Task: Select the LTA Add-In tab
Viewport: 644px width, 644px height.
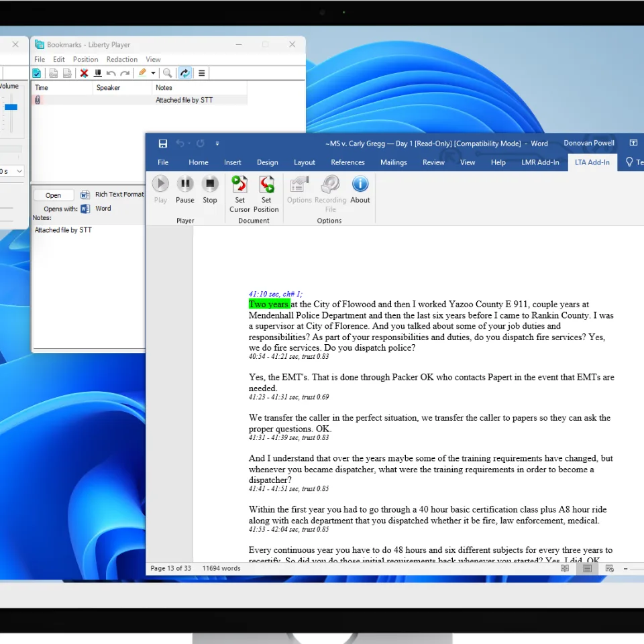Action: click(592, 162)
